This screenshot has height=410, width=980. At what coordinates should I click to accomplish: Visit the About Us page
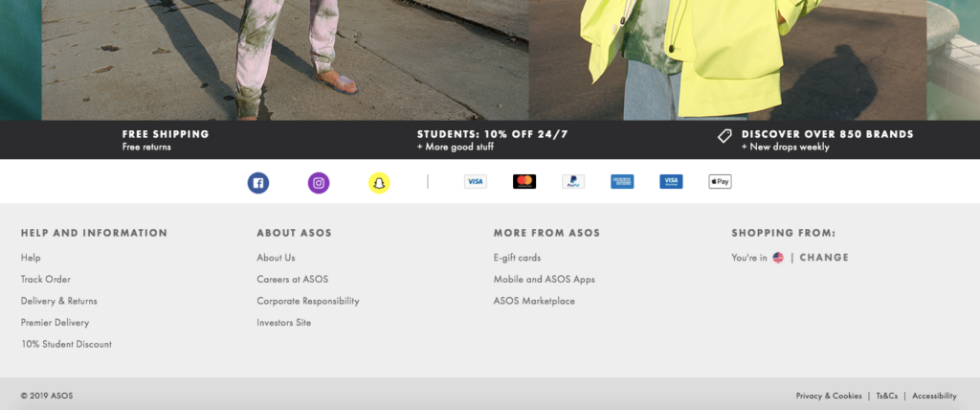(x=276, y=258)
